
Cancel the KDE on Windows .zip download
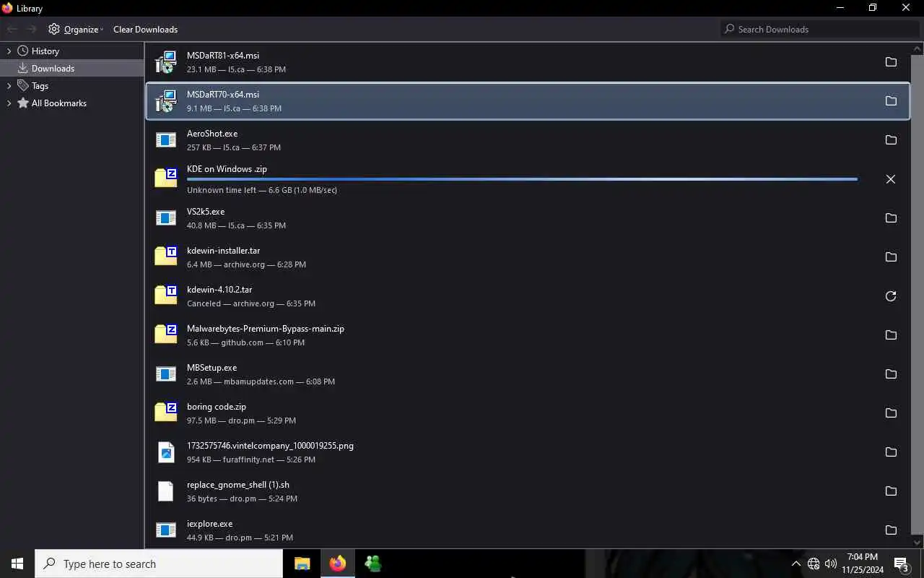point(891,179)
